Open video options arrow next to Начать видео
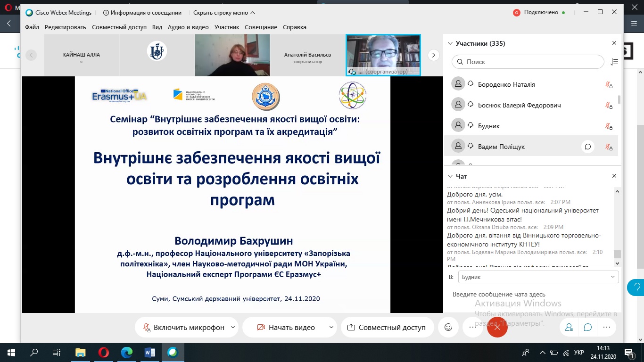The width and height of the screenshot is (644, 362). (331, 327)
